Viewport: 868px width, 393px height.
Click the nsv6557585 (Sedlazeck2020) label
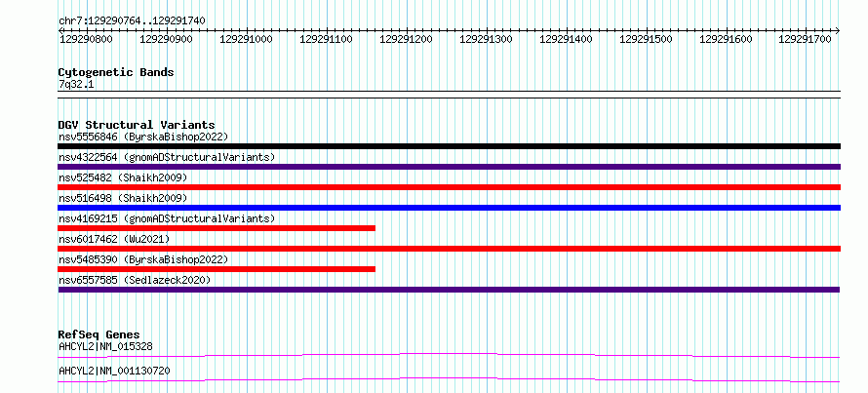tap(135, 280)
